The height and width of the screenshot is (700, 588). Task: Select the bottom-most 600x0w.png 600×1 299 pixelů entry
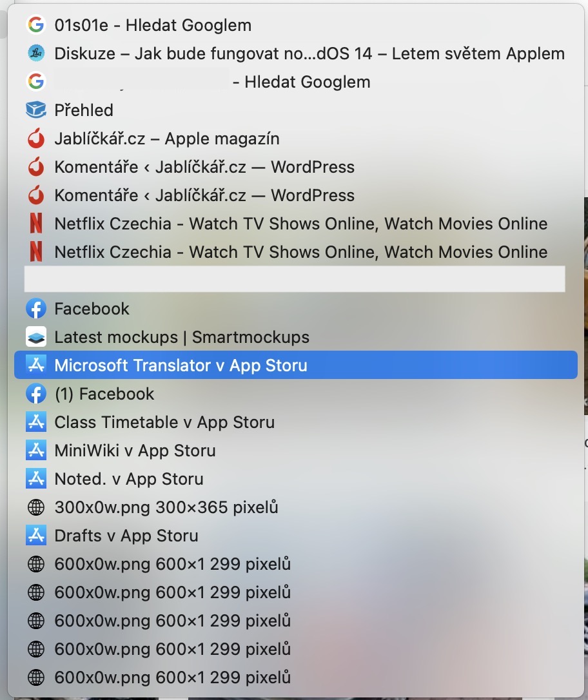pos(295,677)
